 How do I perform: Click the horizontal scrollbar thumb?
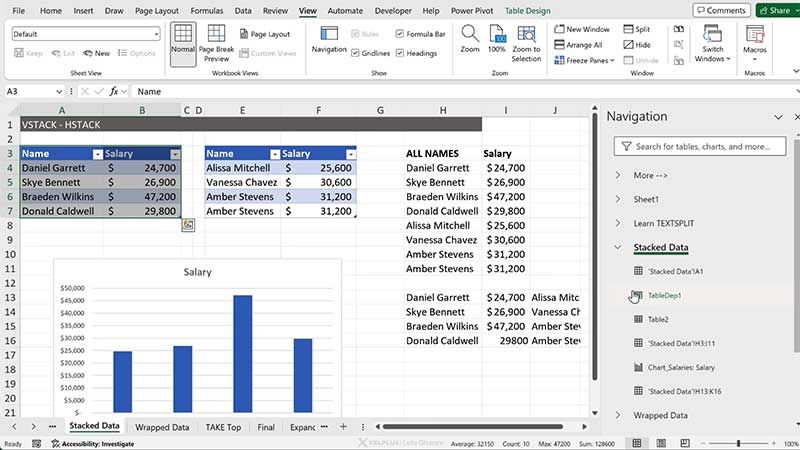tap(473, 427)
